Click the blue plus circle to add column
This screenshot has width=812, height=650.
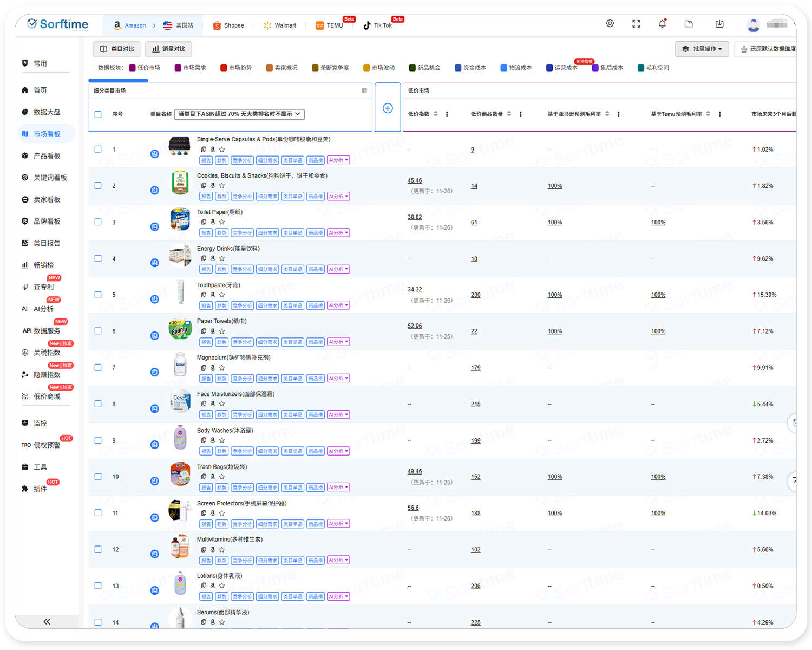tap(388, 108)
